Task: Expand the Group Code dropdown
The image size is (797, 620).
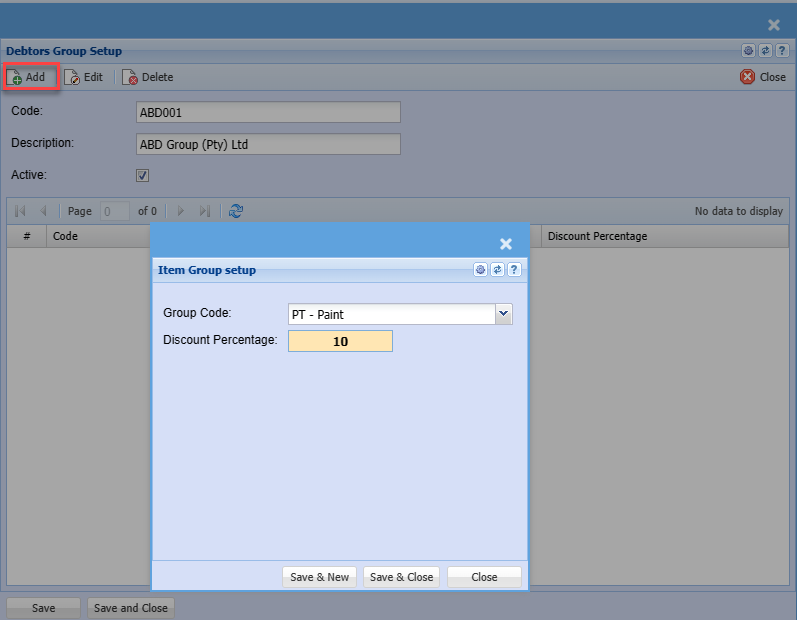Action: (x=503, y=314)
